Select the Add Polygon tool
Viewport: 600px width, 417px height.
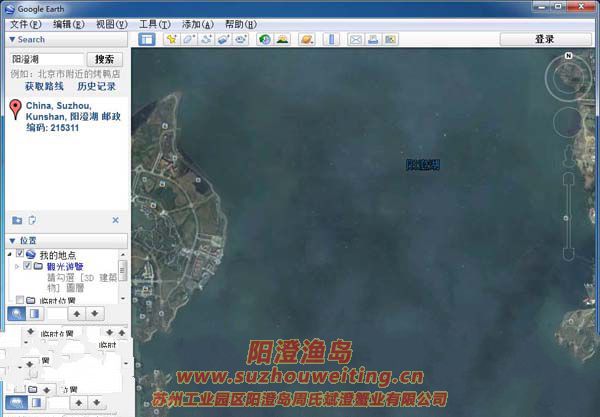(189, 40)
